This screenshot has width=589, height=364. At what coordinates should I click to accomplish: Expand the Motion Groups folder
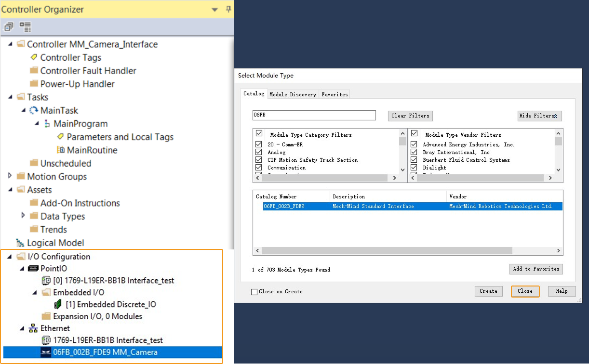[10, 176]
